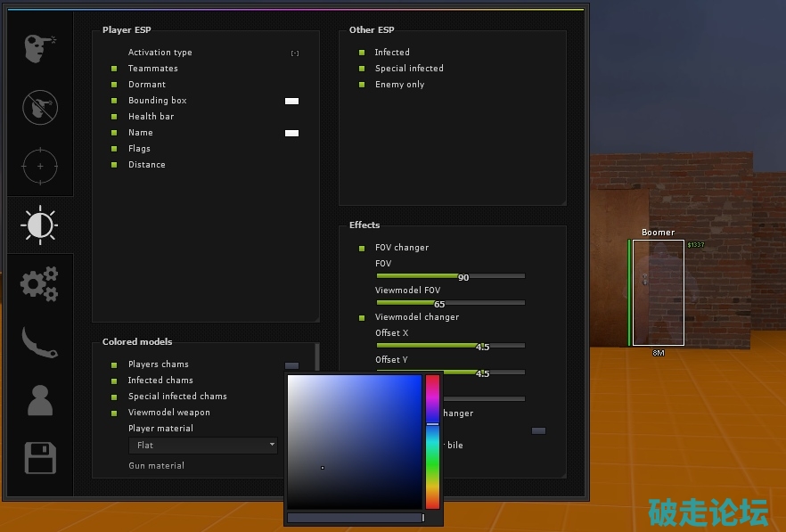Select the visuals half-sun icon
Screen dimensions: 786x532
(40, 225)
